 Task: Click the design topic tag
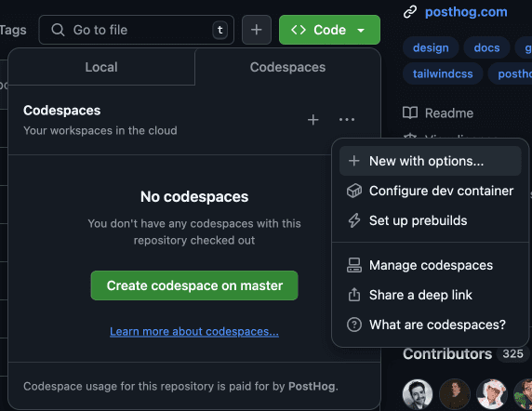pos(431,47)
